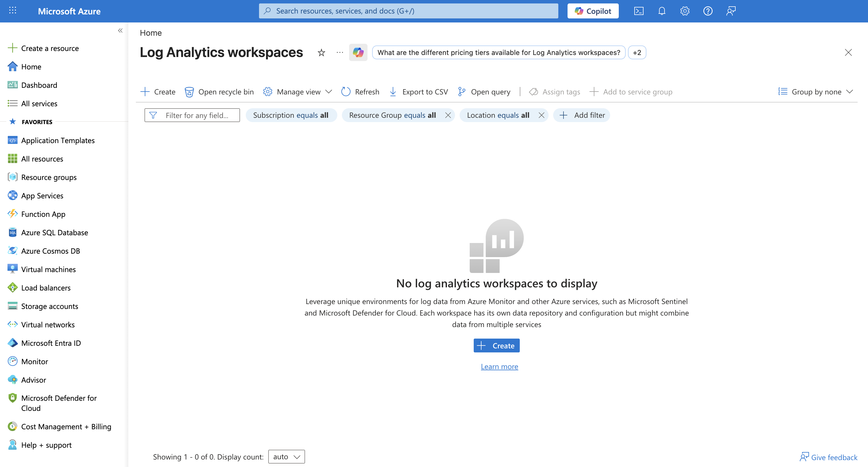
Task: Open Cloud Shell from top bar
Action: 639,11
